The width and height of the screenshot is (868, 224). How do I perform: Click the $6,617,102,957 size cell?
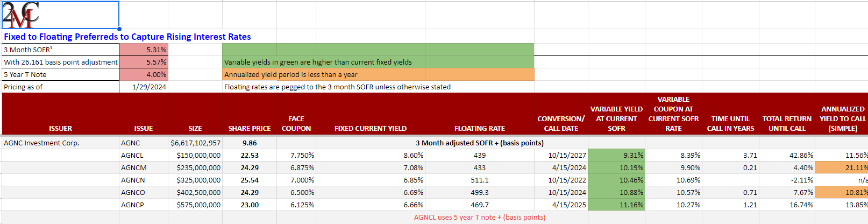195,143
